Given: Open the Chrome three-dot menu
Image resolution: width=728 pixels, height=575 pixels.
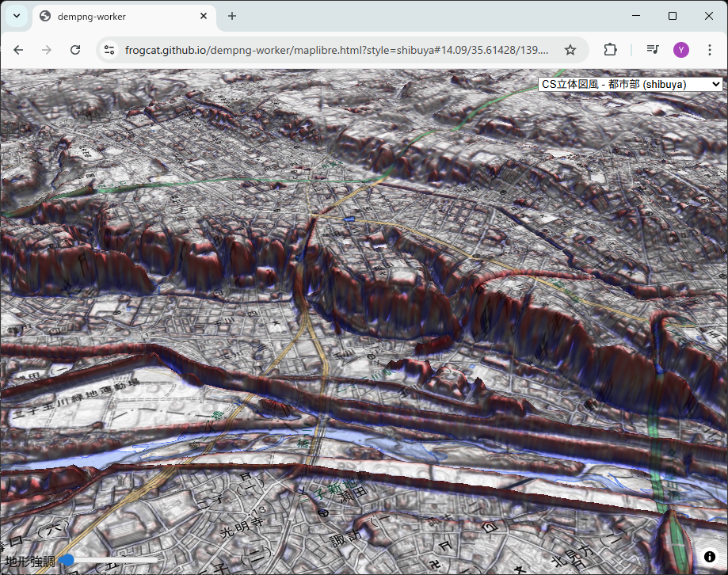Looking at the screenshot, I should (710, 50).
